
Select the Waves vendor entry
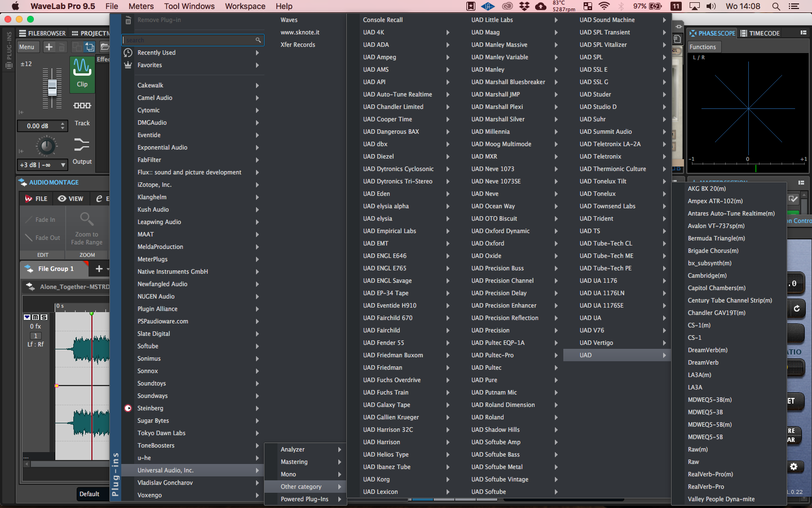coord(305,20)
